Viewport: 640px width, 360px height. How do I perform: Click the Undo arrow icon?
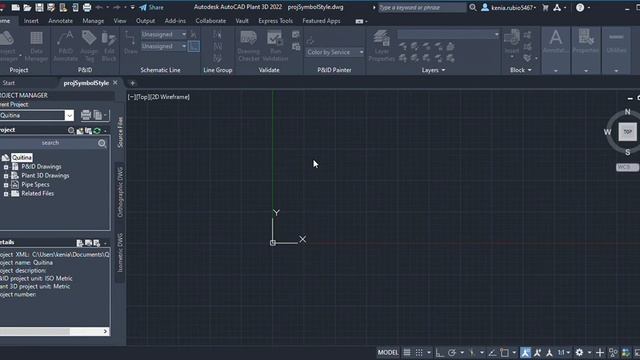99,7
